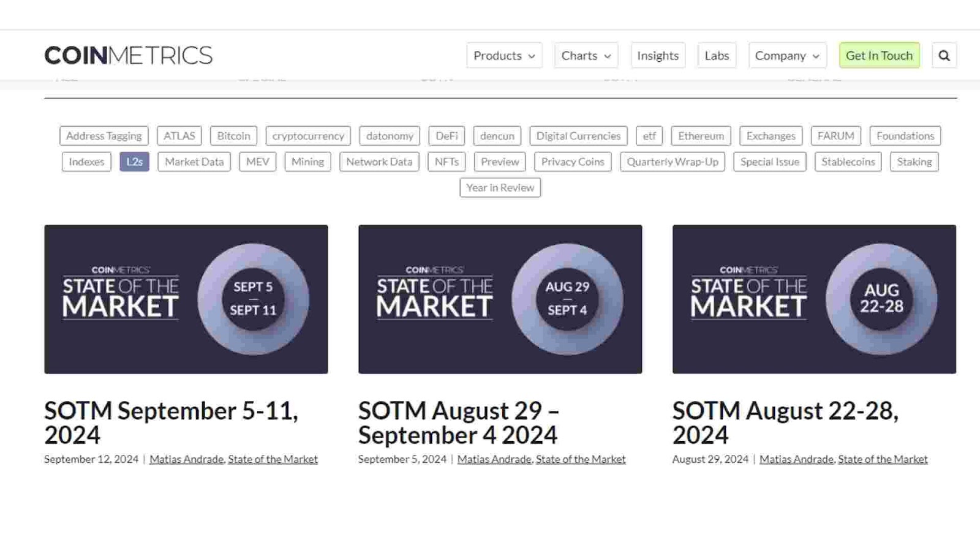
Task: Open the Insights page
Action: pos(658,55)
